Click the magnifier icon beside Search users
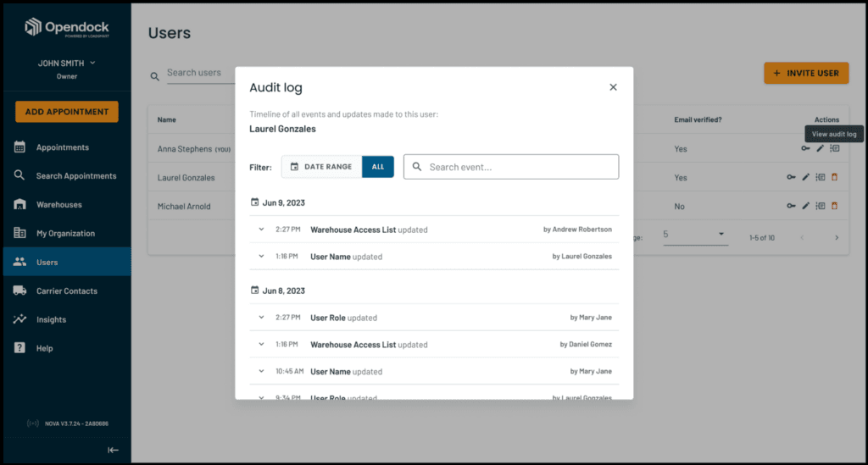 [x=155, y=76]
